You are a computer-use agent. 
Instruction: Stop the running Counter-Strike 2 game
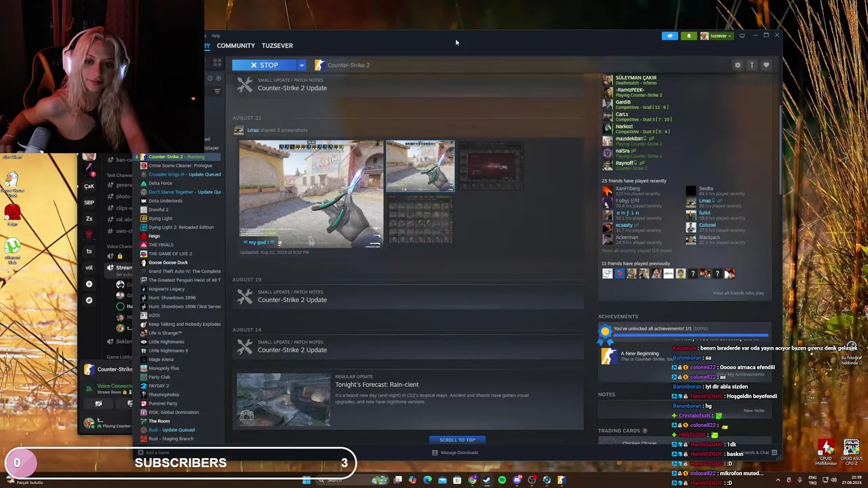(x=264, y=65)
